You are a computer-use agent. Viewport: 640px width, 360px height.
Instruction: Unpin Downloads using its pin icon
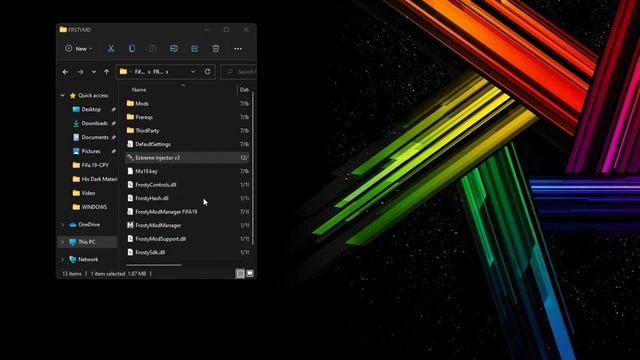pos(113,123)
